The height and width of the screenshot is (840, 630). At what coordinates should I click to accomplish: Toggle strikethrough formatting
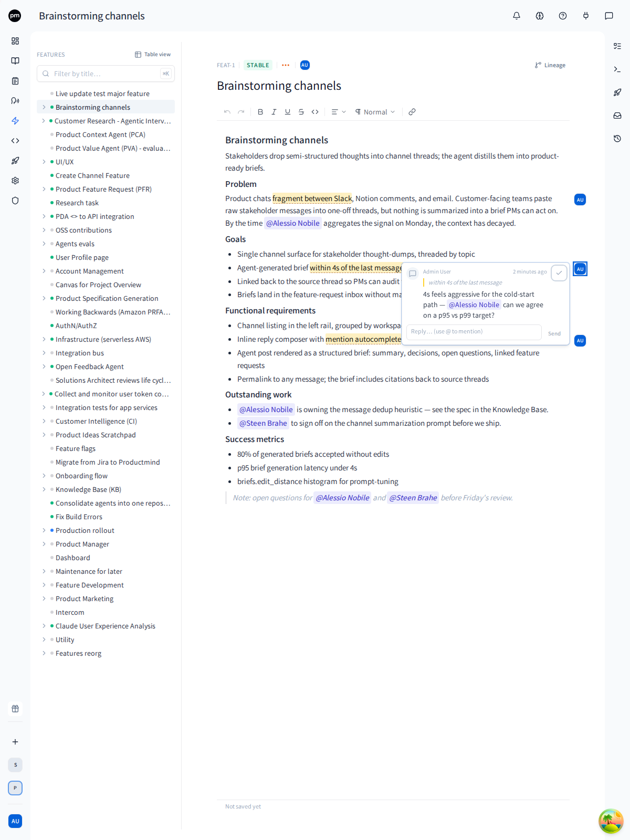coord(301,112)
